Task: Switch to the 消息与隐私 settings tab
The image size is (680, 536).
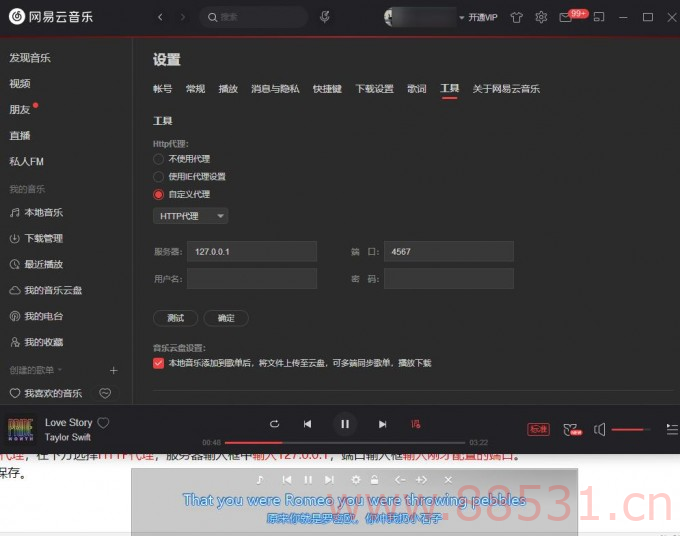Action: tap(275, 89)
